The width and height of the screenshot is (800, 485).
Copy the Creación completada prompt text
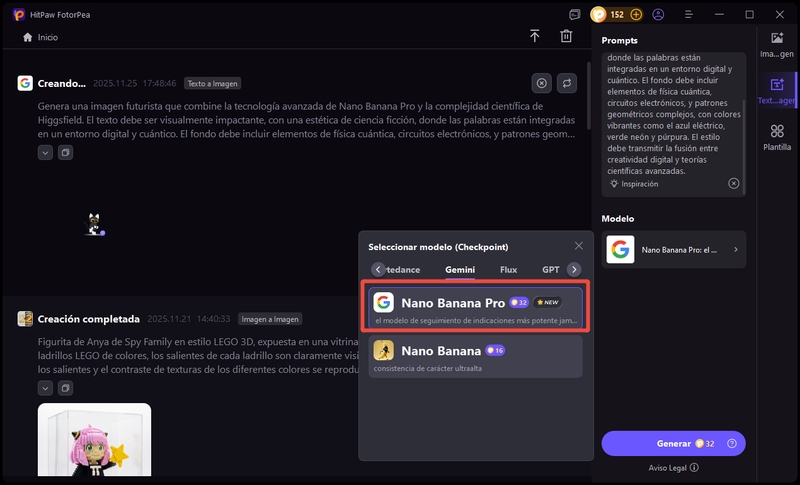pos(65,388)
